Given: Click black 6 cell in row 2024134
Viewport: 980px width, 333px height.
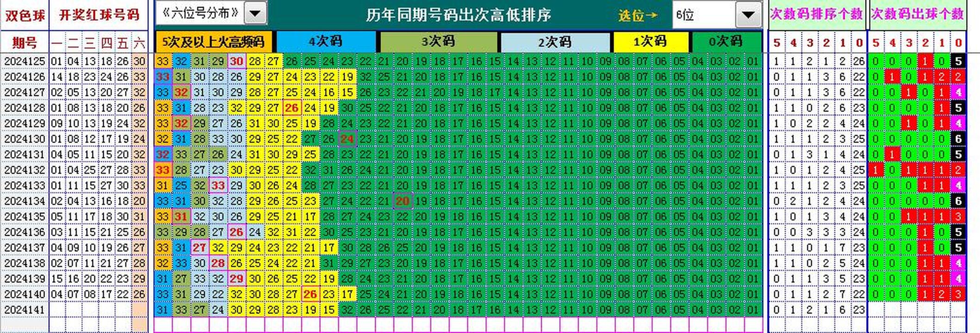Looking at the screenshot, I should [x=958, y=201].
